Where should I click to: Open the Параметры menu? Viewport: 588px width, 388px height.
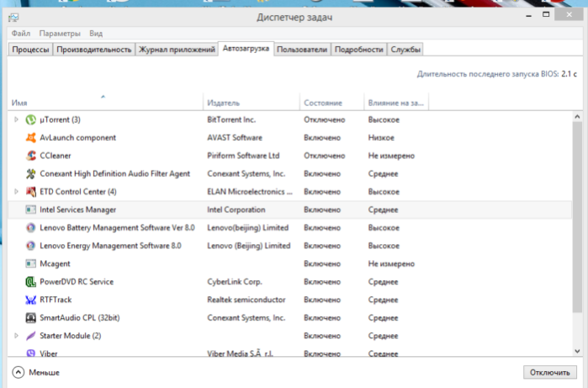point(60,34)
